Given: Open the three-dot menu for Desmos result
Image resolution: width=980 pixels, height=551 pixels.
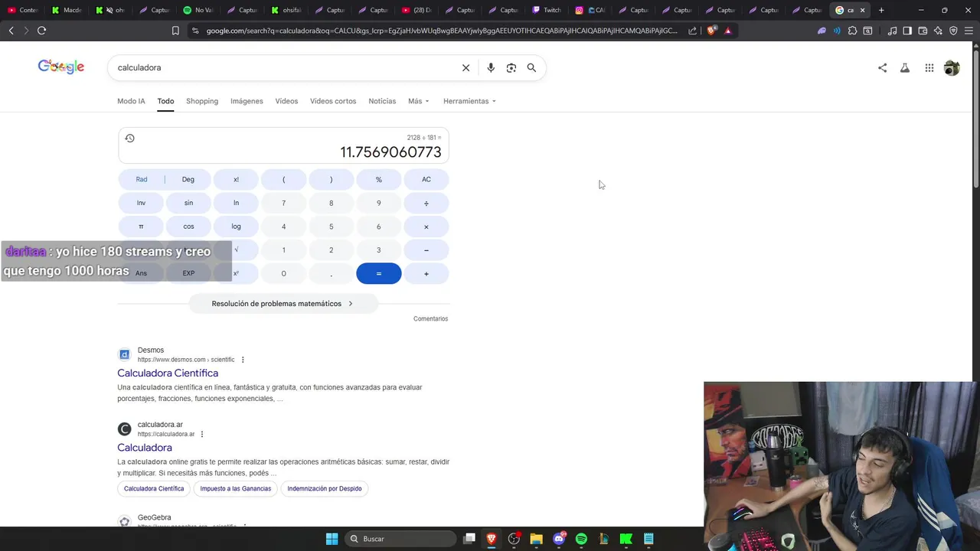Looking at the screenshot, I should click(x=243, y=360).
